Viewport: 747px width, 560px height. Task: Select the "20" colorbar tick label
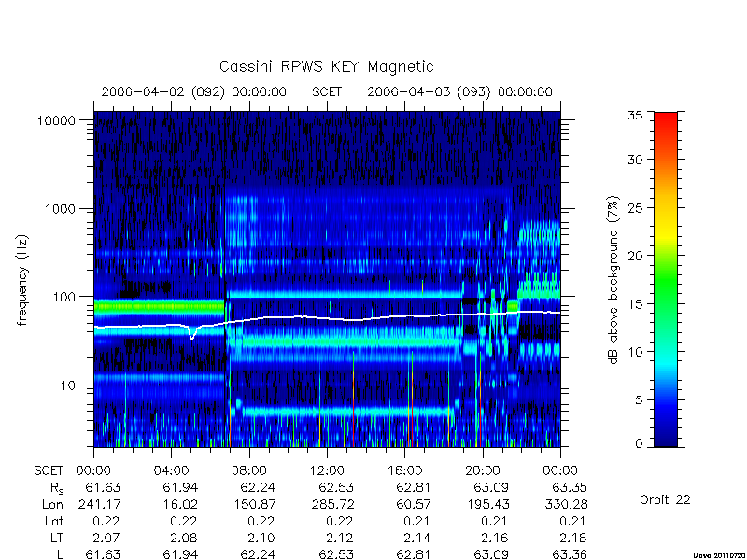pos(635,256)
